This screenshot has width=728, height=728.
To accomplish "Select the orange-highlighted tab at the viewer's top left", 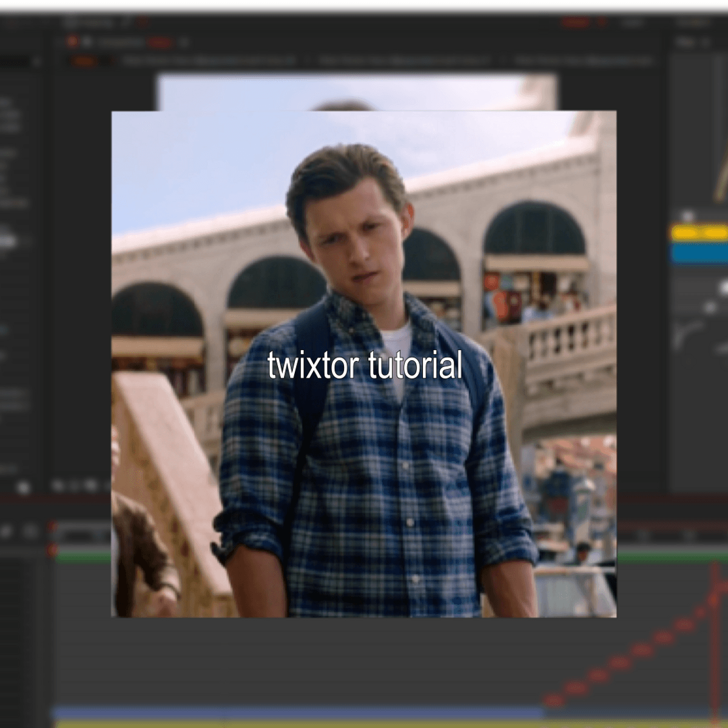I will point(84,61).
